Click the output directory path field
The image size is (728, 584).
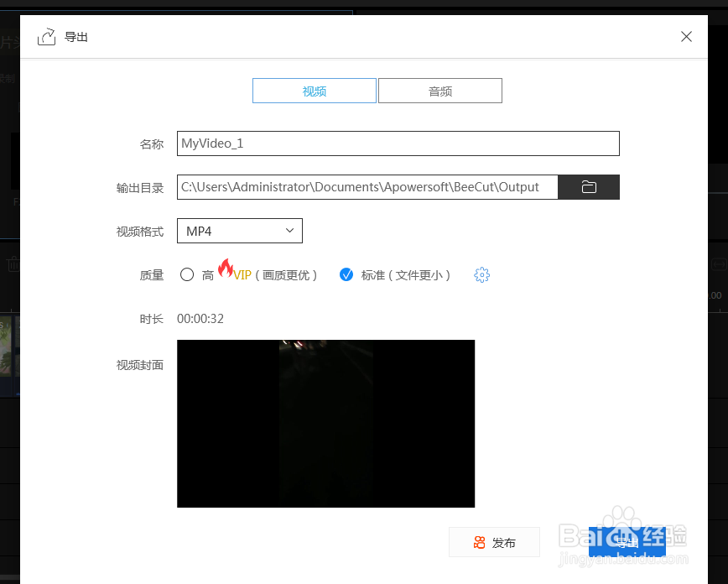[367, 187]
